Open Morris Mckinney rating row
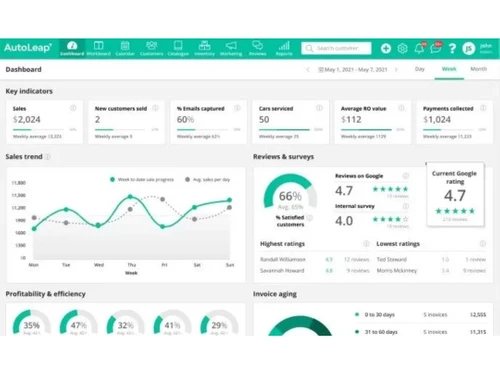500x375 pixels. pos(431,270)
